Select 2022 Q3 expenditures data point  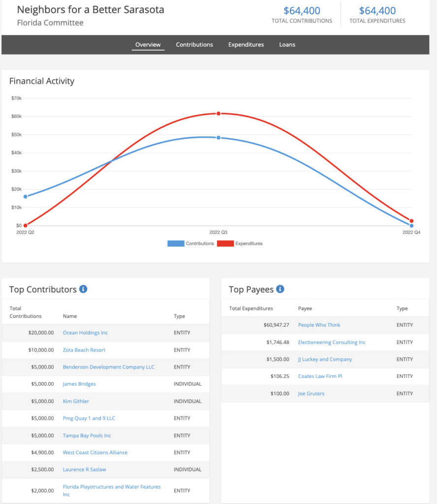(218, 114)
